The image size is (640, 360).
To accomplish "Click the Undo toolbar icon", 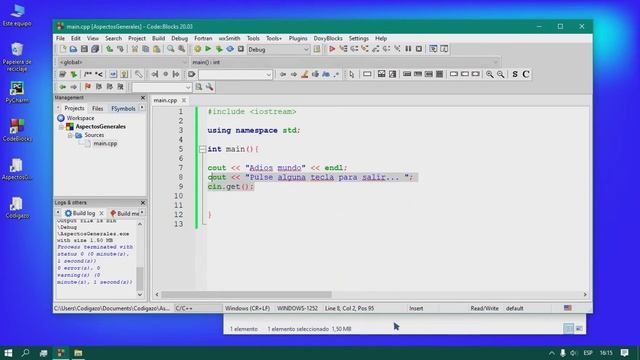I will pyautogui.click(x=109, y=49).
